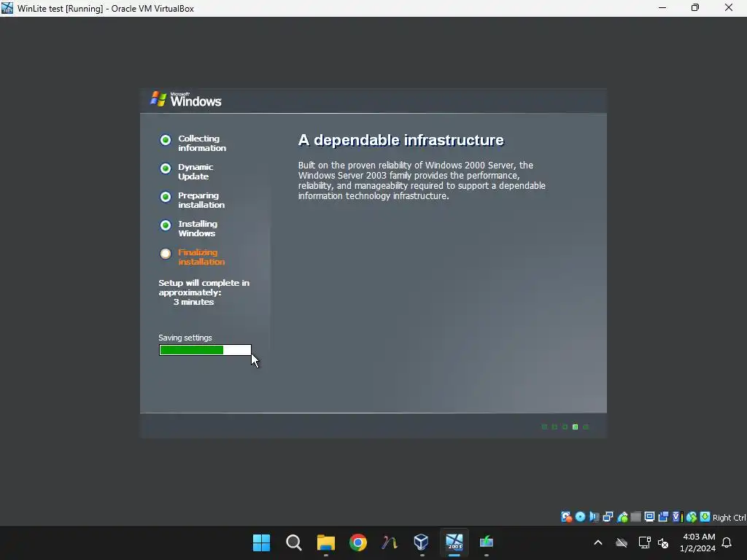This screenshot has width=747, height=560.
Task: Open File Explorer from the taskbar
Action: click(x=326, y=542)
